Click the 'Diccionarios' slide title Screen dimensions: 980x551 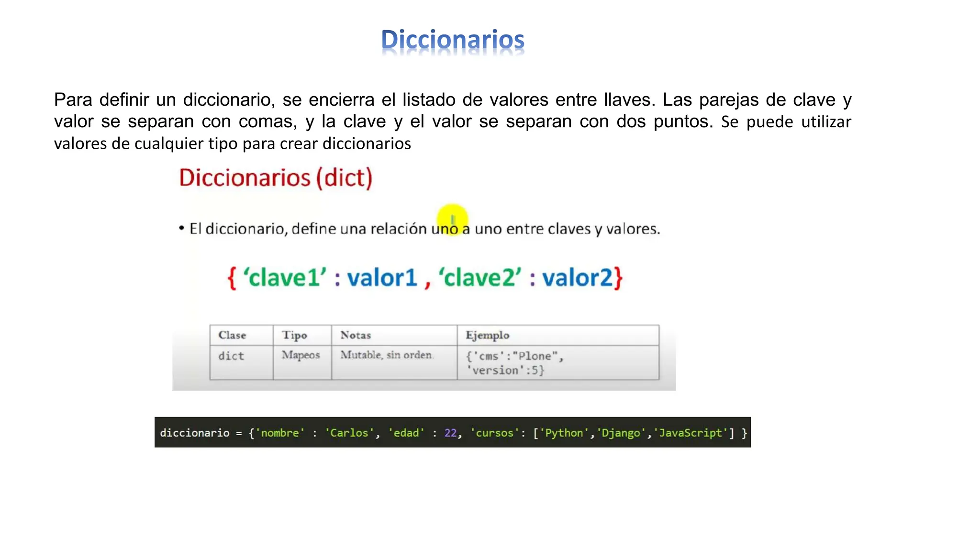point(453,39)
